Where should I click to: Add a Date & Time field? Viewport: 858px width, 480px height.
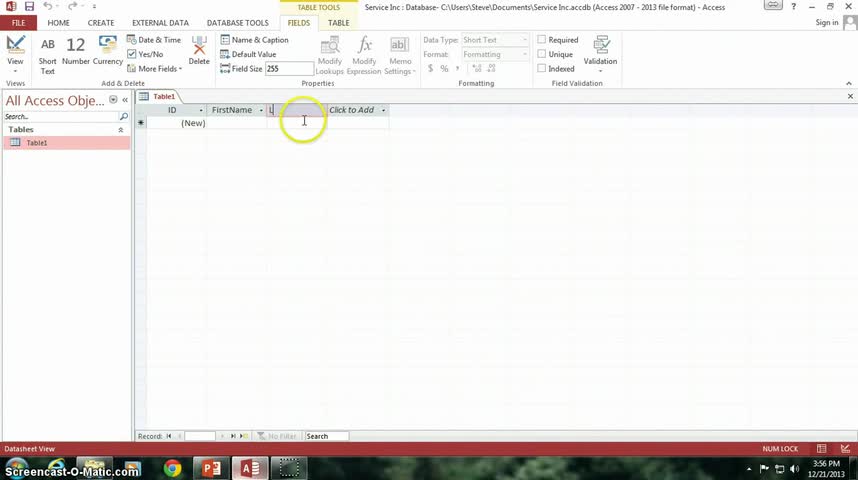coord(154,40)
